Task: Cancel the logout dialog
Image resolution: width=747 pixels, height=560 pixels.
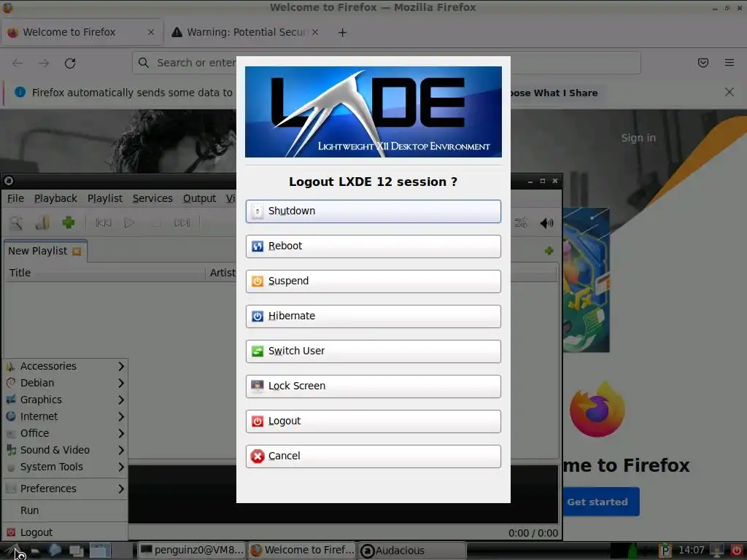Action: [373, 456]
